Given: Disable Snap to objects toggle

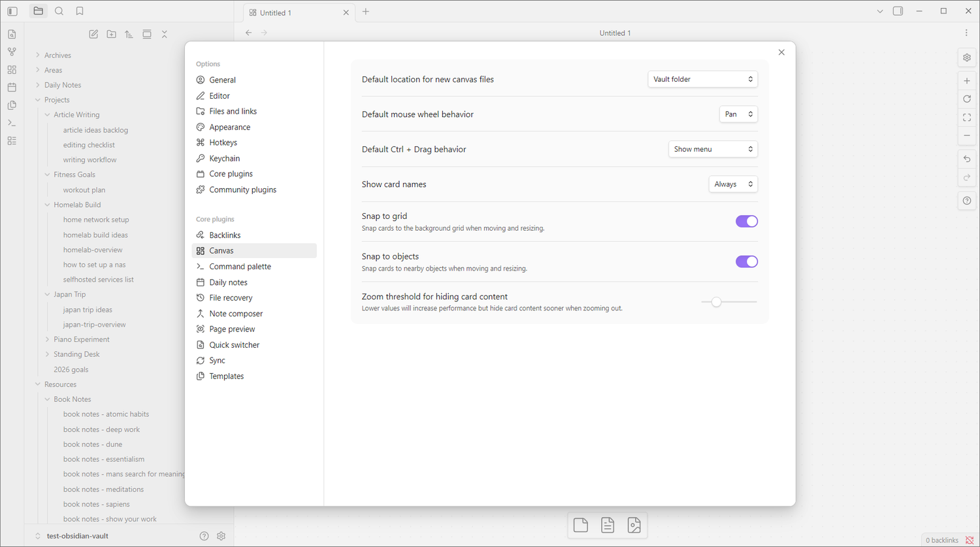Looking at the screenshot, I should click(747, 261).
